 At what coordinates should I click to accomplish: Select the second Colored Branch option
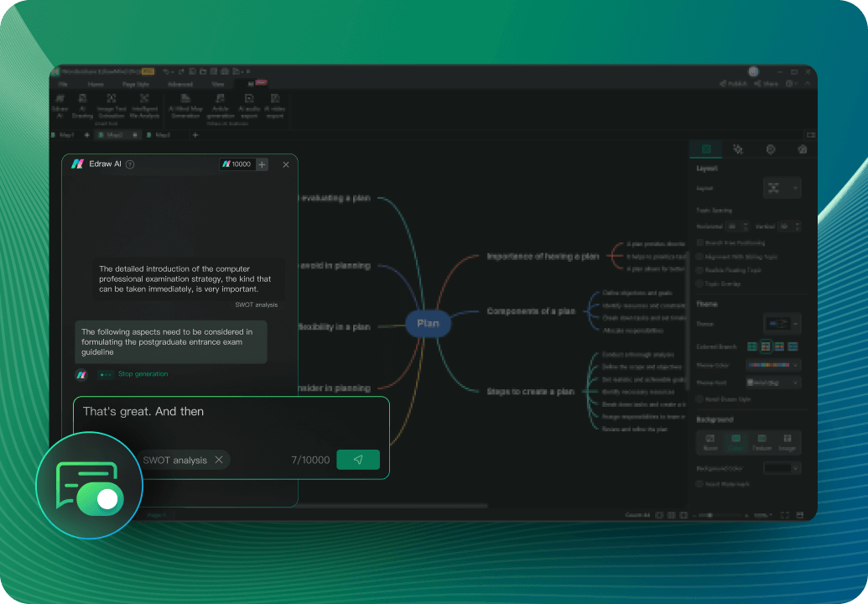click(766, 346)
